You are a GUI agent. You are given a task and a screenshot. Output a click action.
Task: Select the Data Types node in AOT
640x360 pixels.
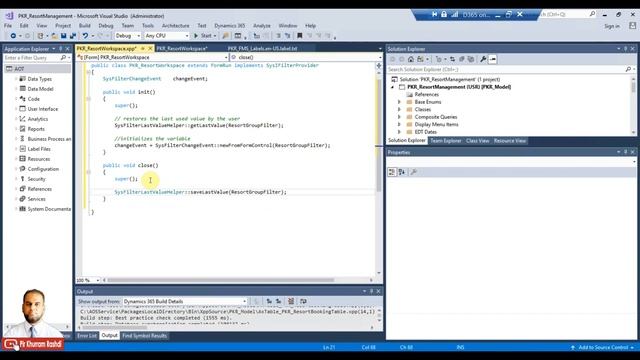[x=40, y=79]
